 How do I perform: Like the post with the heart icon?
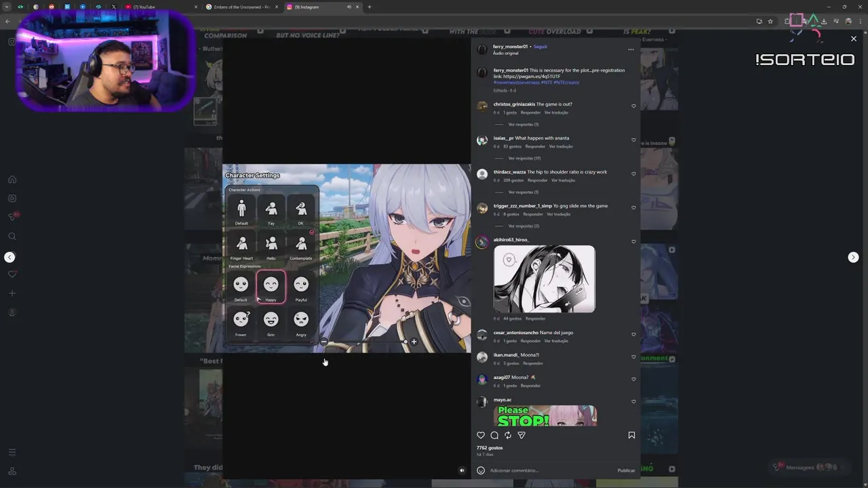pos(481,435)
